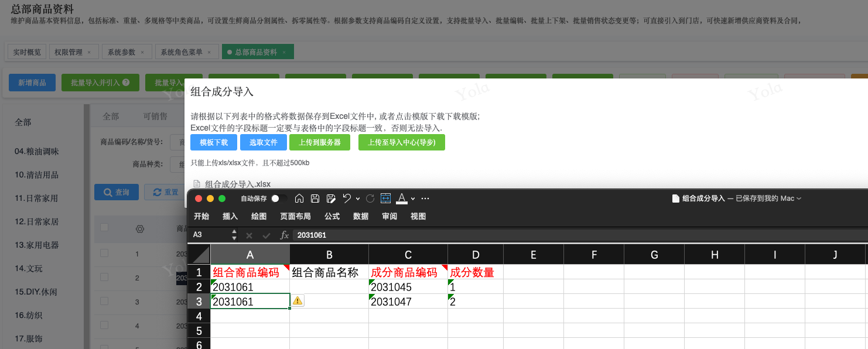Open the 页面布局 ribbon tab

tap(295, 216)
